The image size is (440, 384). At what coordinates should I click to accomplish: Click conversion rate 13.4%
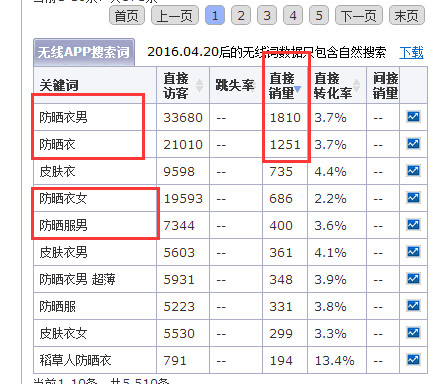pos(334,361)
